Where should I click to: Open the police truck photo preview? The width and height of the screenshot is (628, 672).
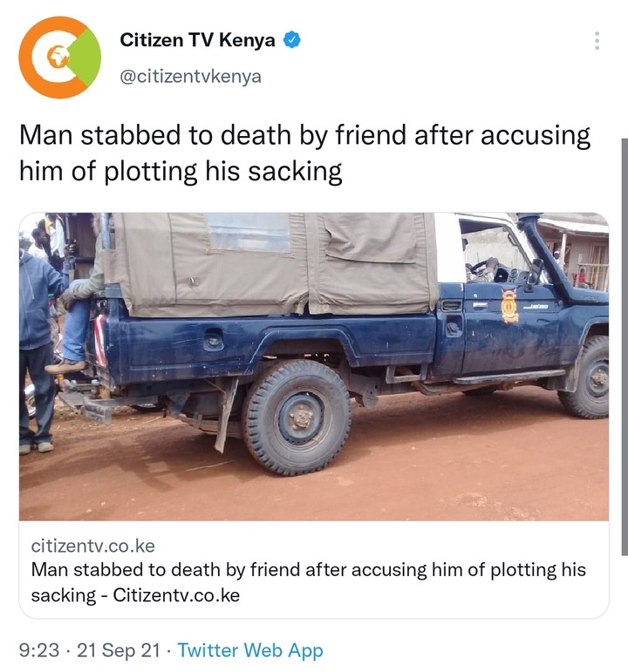click(314, 366)
